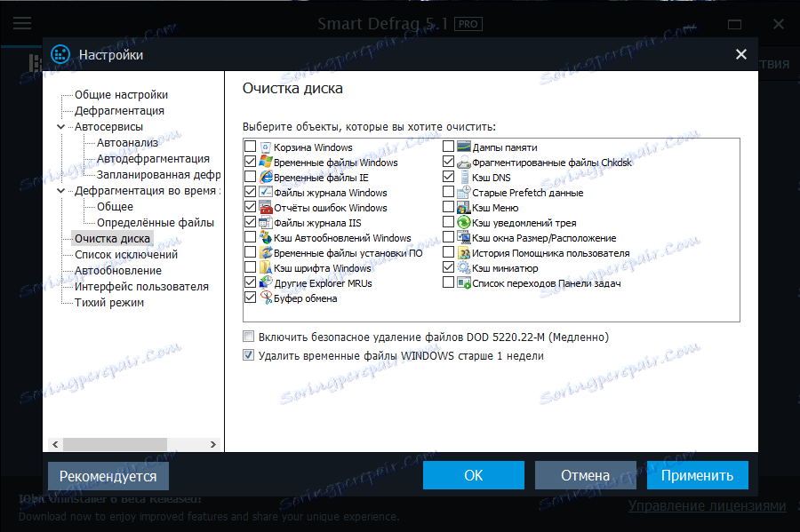Click the Windows logo icon for Временные файлы Windows
800x532 pixels.
tap(263, 162)
